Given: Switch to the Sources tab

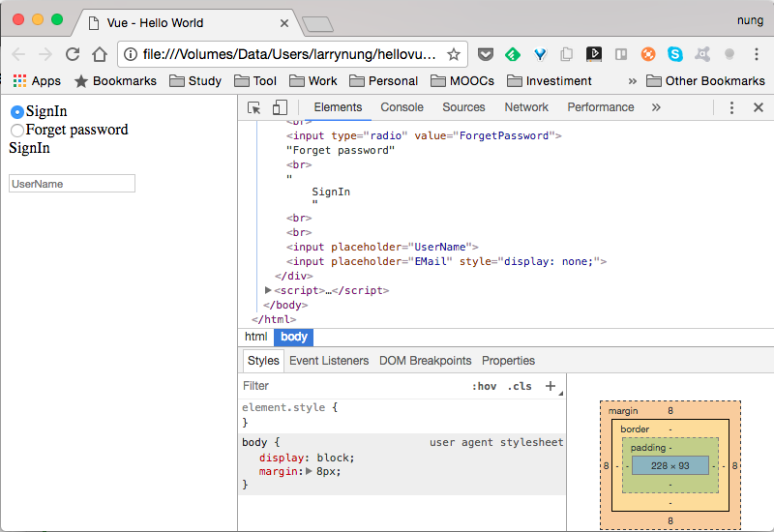Looking at the screenshot, I should pos(463,107).
